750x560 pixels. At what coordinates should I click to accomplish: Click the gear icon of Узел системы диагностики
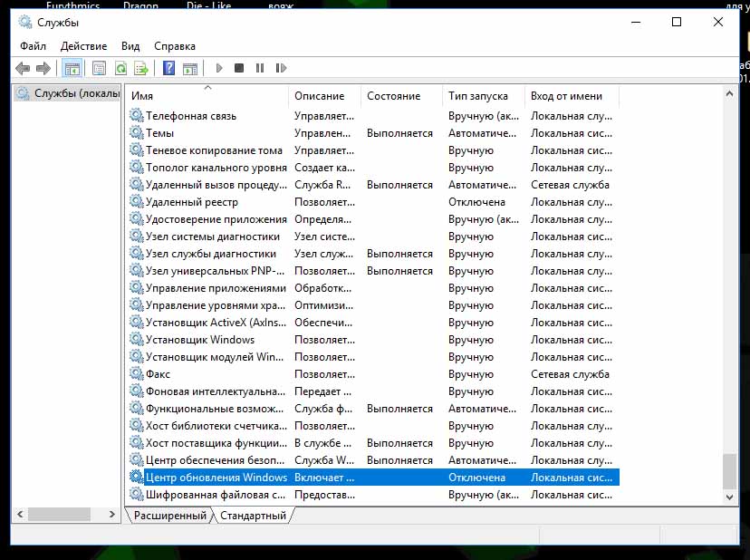tap(136, 236)
